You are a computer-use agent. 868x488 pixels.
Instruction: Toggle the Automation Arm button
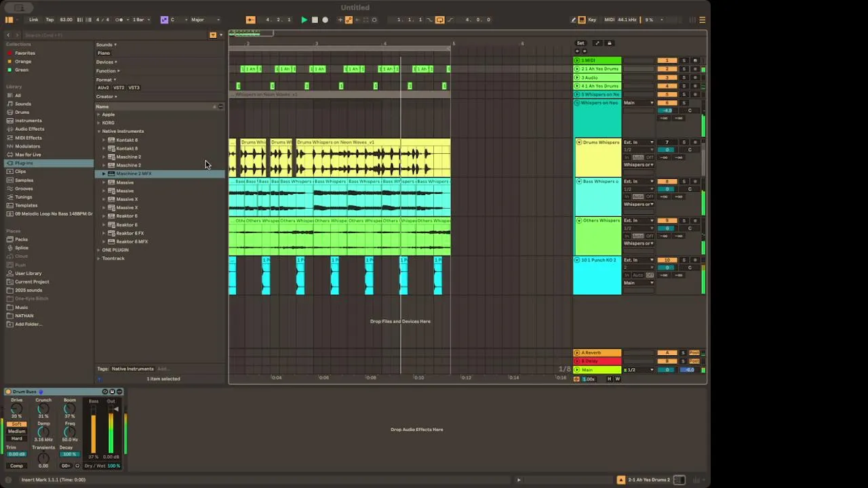pyautogui.click(x=349, y=20)
